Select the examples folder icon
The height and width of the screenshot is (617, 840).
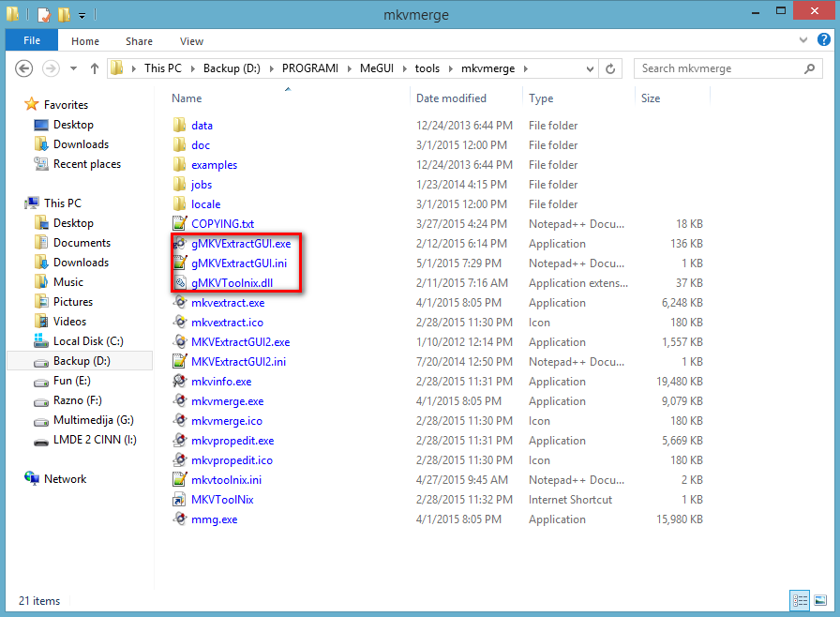pyautogui.click(x=179, y=164)
